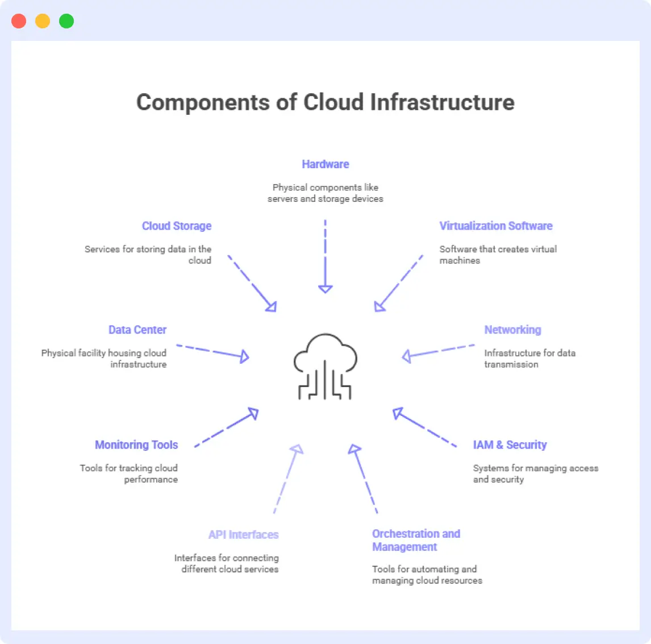Click the green maximize dot
The height and width of the screenshot is (644, 651).
pyautogui.click(x=66, y=21)
